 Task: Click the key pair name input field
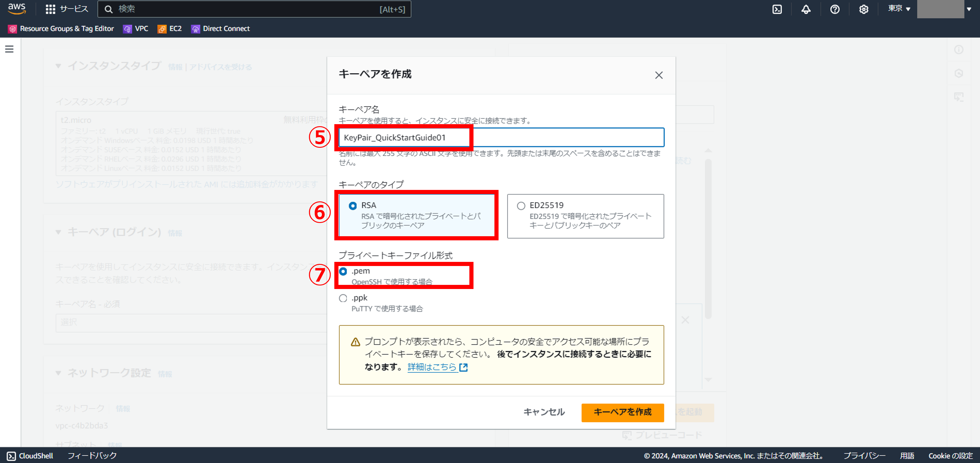coord(501,137)
